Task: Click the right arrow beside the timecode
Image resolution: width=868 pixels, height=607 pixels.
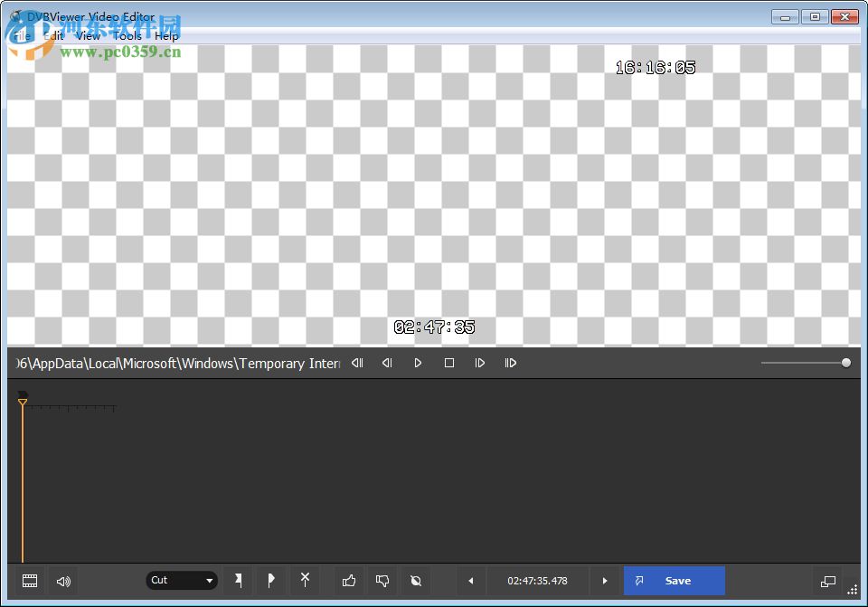Action: click(x=604, y=581)
